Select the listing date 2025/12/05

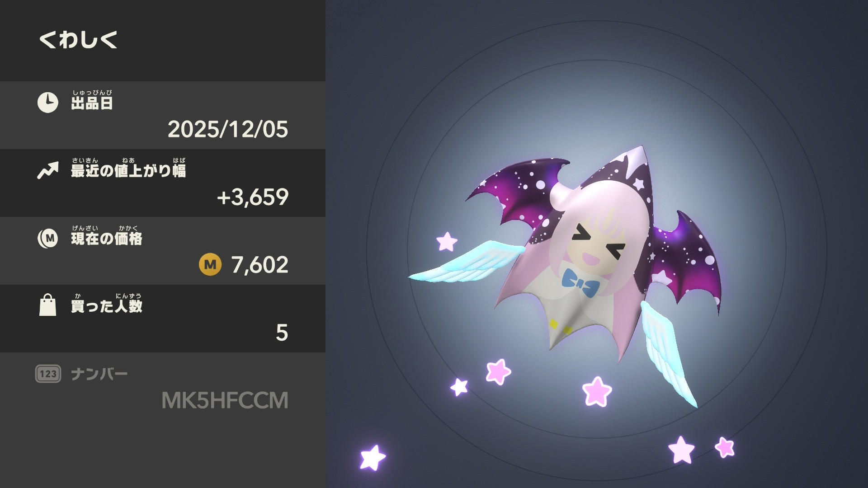[228, 129]
